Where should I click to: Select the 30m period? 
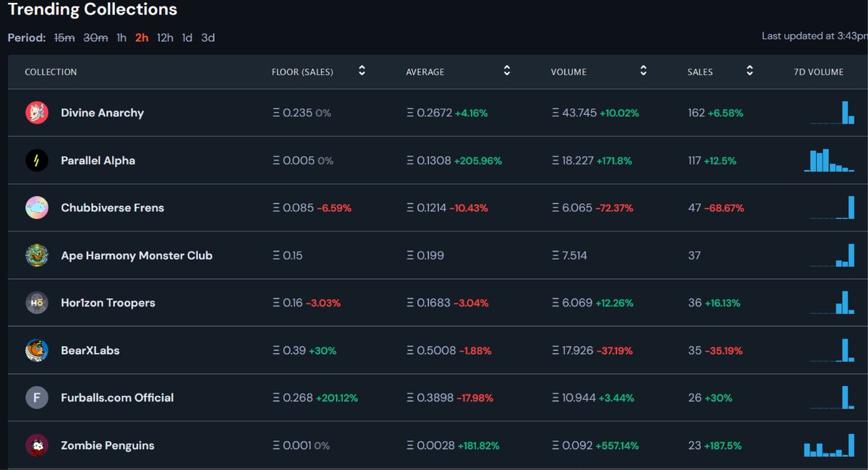click(x=95, y=38)
